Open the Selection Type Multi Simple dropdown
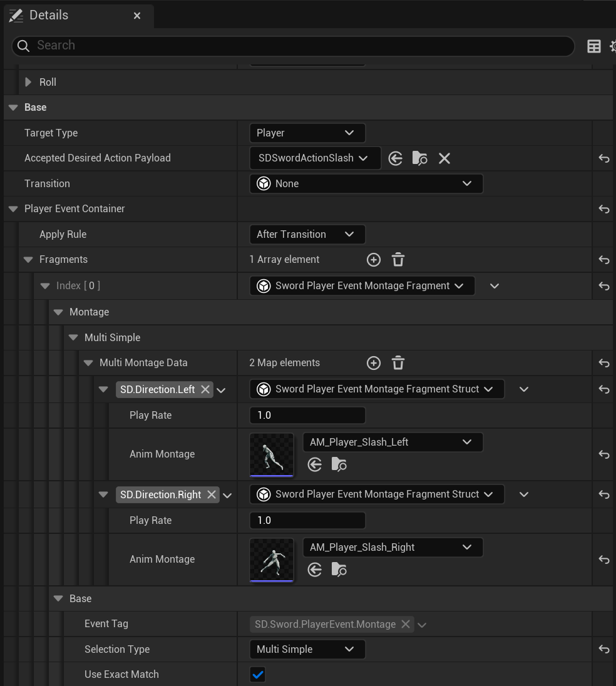This screenshot has width=616, height=686. [307, 649]
